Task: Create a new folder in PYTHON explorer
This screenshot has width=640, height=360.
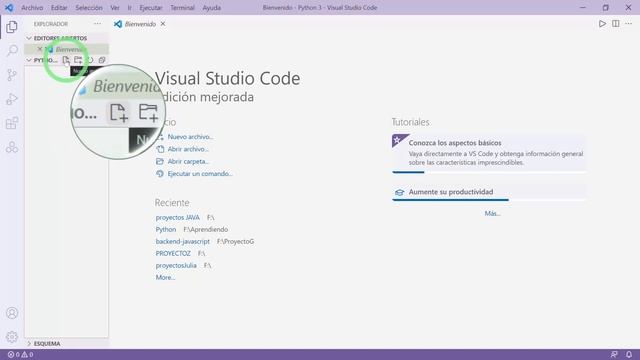Action: click(78, 60)
